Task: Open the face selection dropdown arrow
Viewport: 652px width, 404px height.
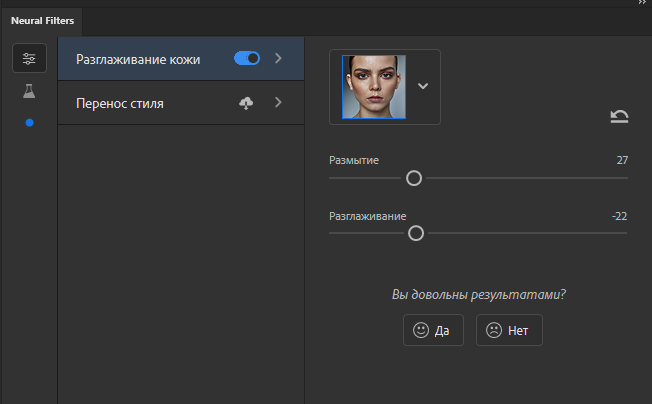Action: [423, 86]
